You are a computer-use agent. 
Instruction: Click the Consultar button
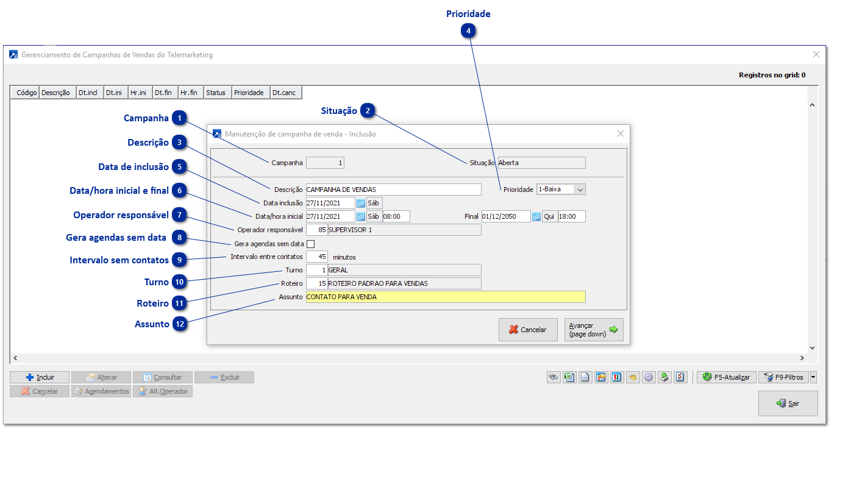tap(163, 377)
